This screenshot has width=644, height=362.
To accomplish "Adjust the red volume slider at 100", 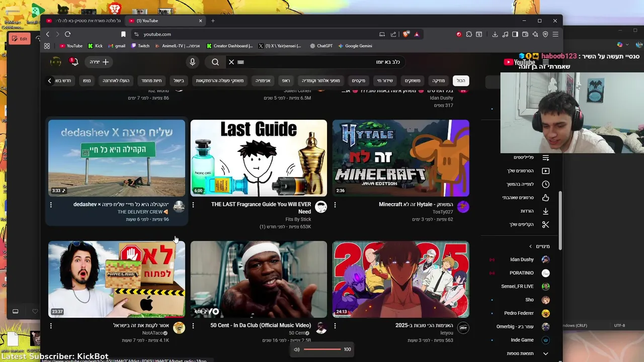I will [322, 349].
